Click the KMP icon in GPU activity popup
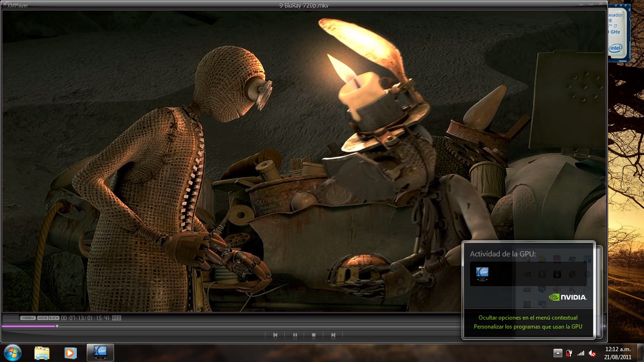644x362 pixels. pyautogui.click(x=482, y=274)
